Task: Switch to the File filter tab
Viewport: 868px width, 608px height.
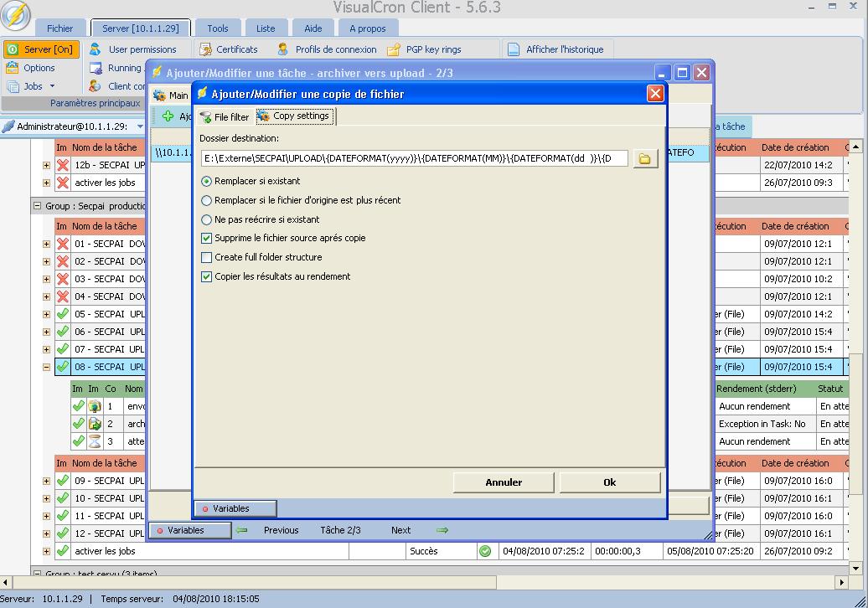Action: point(225,117)
